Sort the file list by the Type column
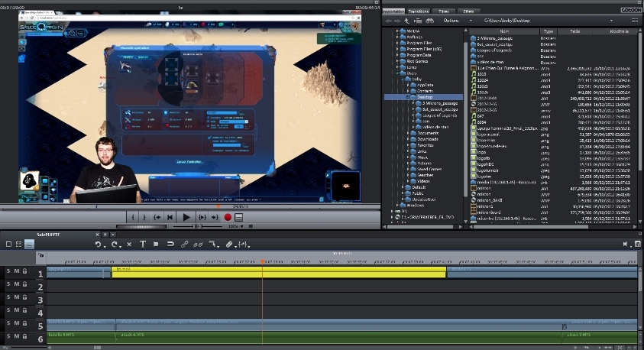Viewport: 644px width, 350px height. click(549, 31)
